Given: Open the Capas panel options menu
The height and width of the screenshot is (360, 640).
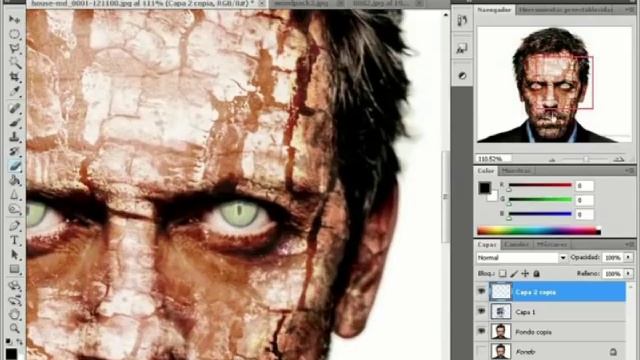Looking at the screenshot, I should point(630,244).
